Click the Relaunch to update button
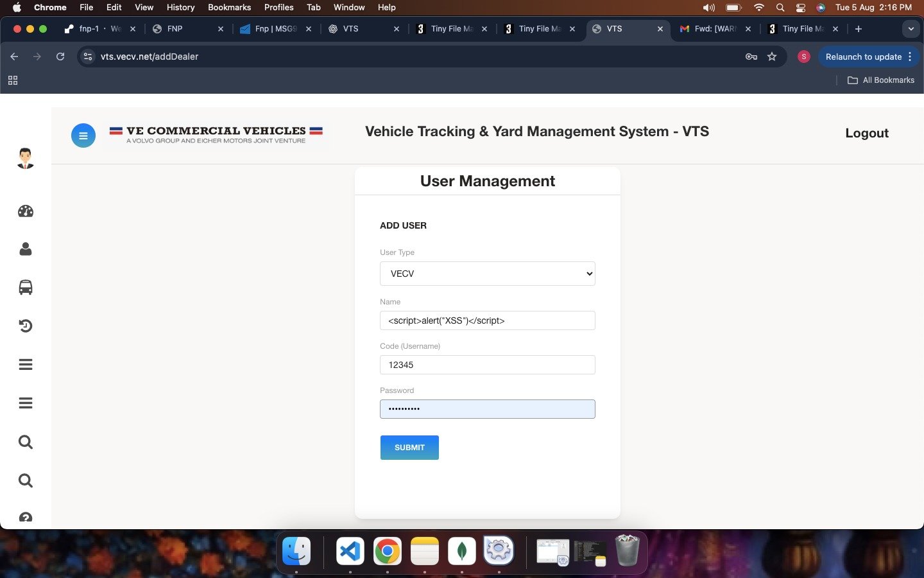 (x=863, y=57)
